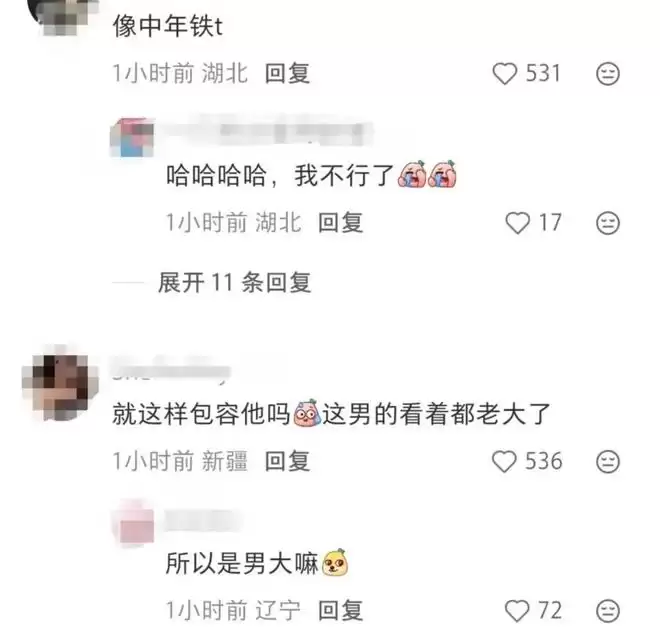
Task: Reply to the '像中年铁t' comment
Action: coord(287,74)
